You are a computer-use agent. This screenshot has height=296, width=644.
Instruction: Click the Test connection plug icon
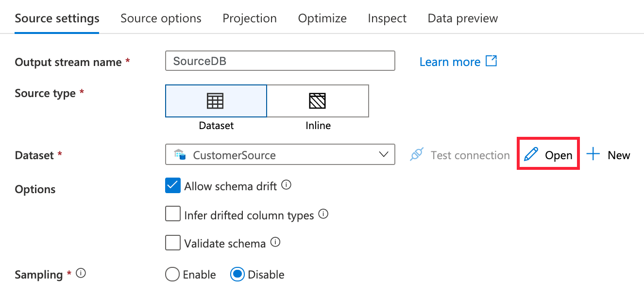click(417, 155)
